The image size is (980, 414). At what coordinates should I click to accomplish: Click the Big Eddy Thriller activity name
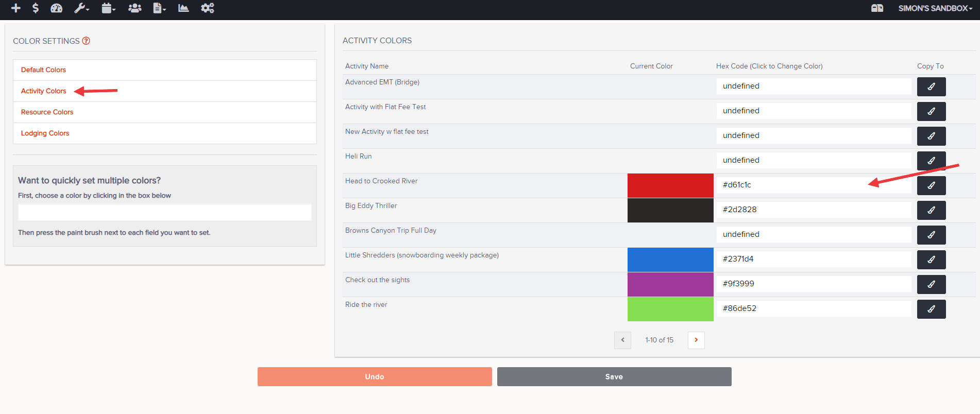coord(371,205)
